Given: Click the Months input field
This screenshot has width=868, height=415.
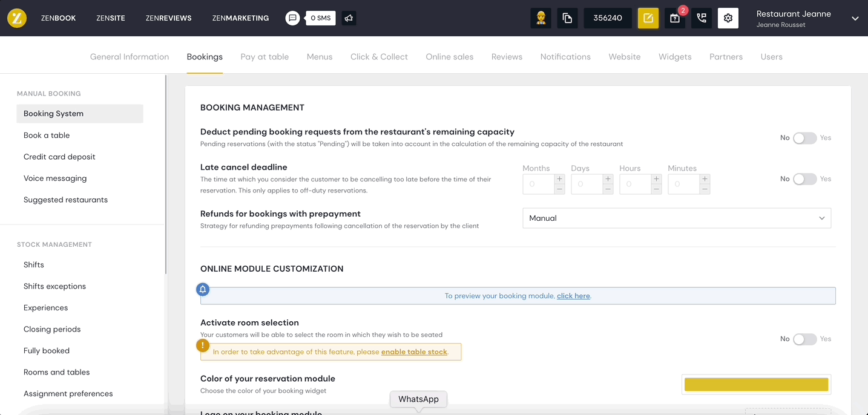Looking at the screenshot, I should pos(539,184).
